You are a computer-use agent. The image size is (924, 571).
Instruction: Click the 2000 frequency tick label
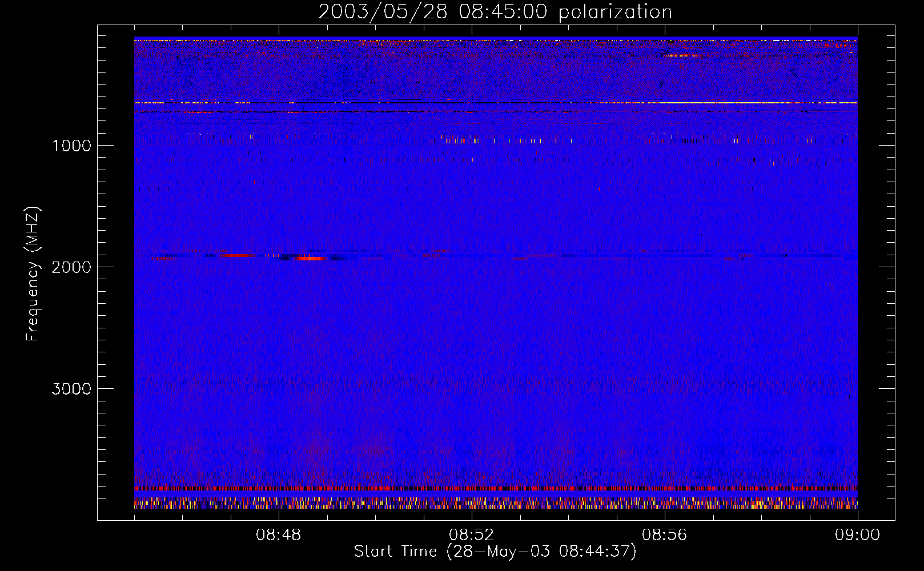click(71, 267)
